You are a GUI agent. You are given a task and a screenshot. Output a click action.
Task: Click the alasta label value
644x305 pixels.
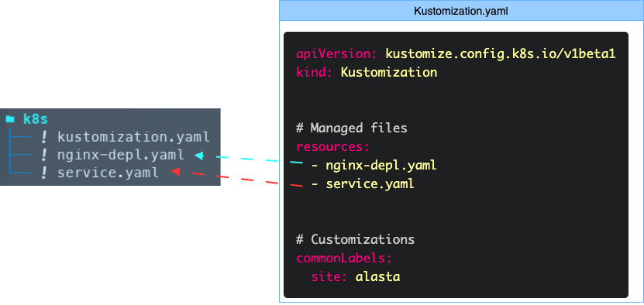point(378,276)
